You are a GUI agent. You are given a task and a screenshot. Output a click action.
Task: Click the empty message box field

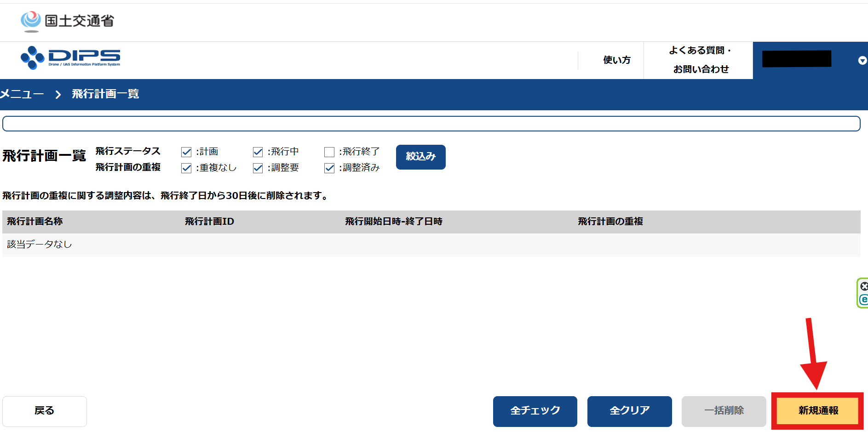431,124
